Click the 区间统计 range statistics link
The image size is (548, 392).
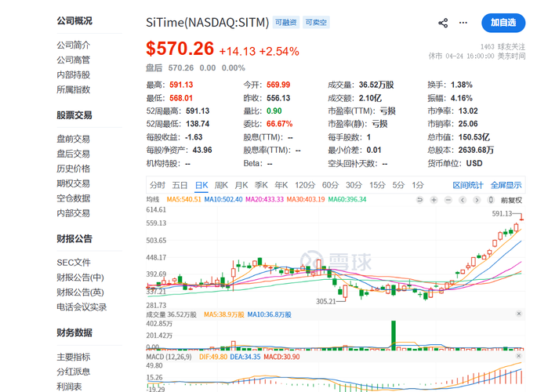click(468, 185)
